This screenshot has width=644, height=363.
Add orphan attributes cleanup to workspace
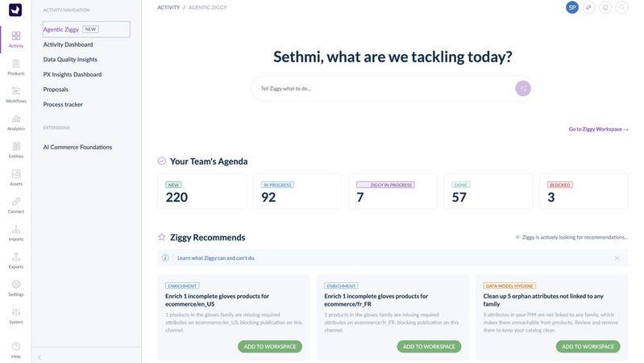(x=588, y=347)
